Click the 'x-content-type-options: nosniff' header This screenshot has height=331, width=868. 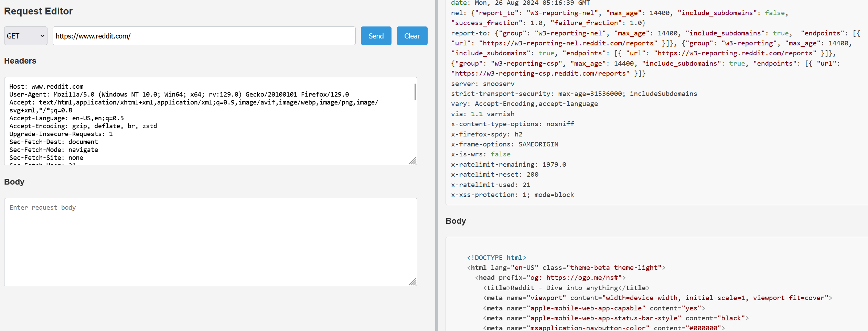click(x=513, y=124)
